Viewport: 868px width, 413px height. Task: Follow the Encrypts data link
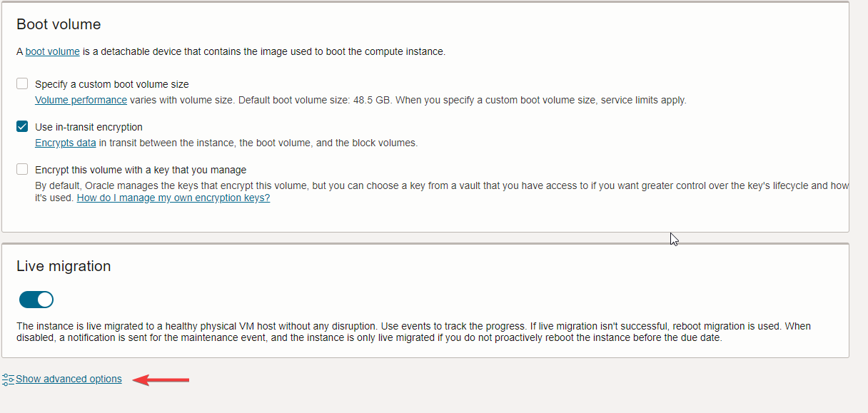pyautogui.click(x=65, y=143)
